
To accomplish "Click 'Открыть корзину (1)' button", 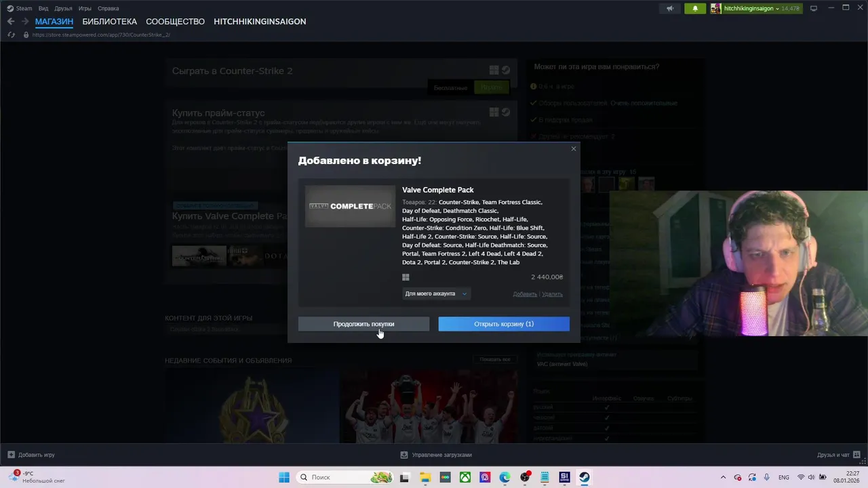I will 504,324.
